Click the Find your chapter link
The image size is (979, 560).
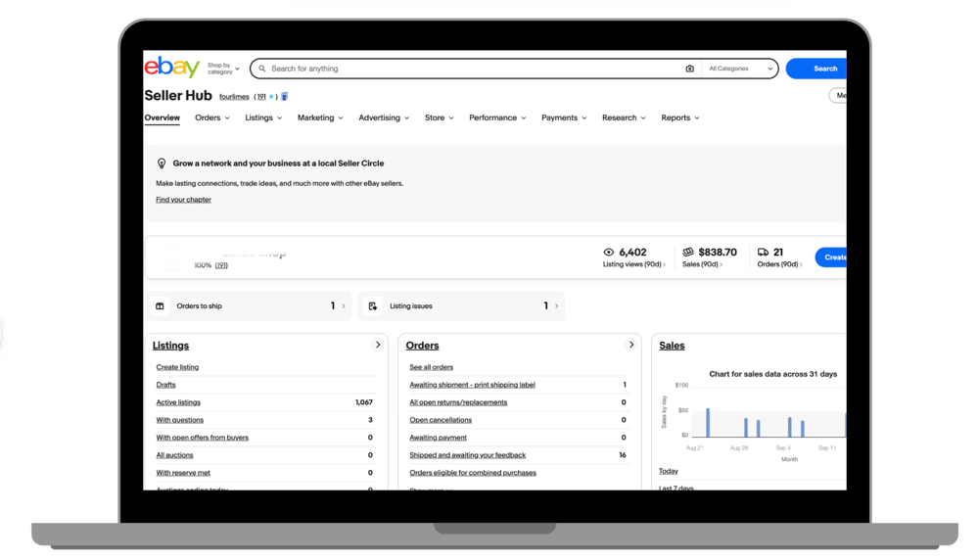coord(184,200)
